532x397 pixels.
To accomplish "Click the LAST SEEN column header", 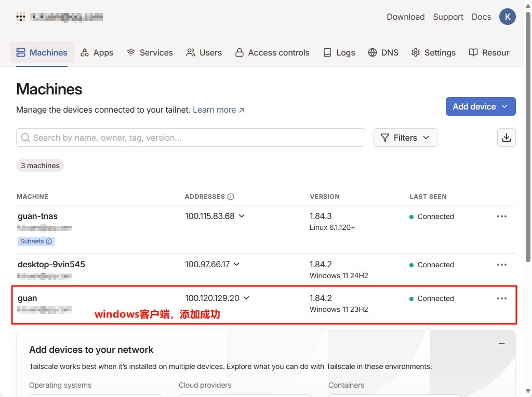I will coord(428,197).
